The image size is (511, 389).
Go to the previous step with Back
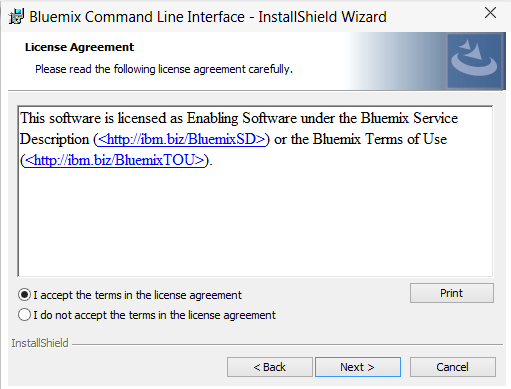click(x=270, y=367)
